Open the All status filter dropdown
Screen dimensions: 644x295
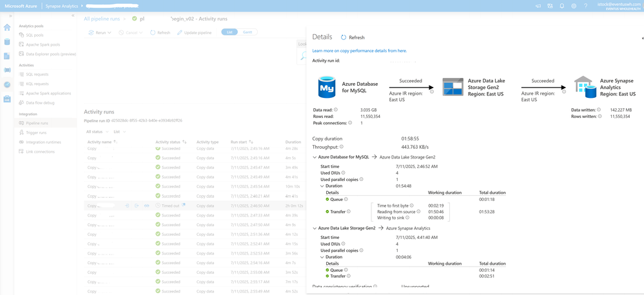coord(97,131)
